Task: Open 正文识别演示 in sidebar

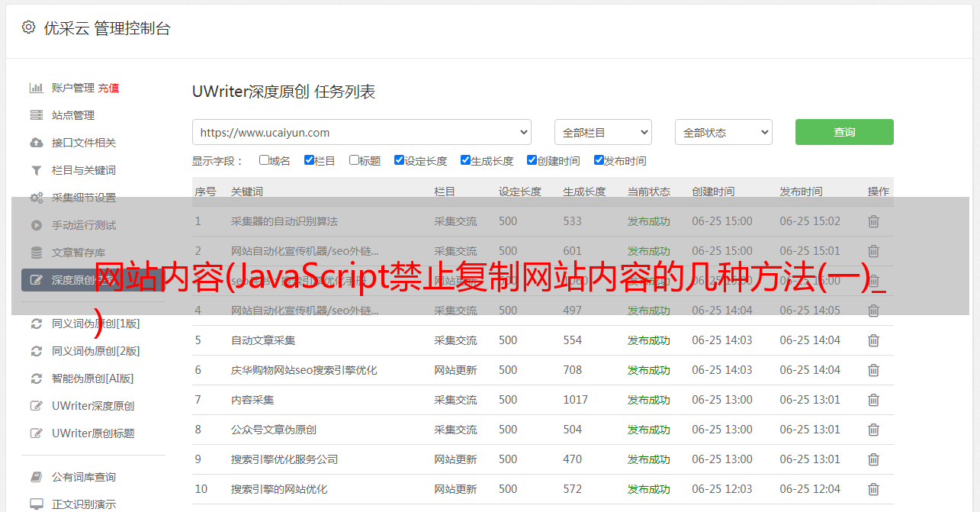Action: coord(84,504)
